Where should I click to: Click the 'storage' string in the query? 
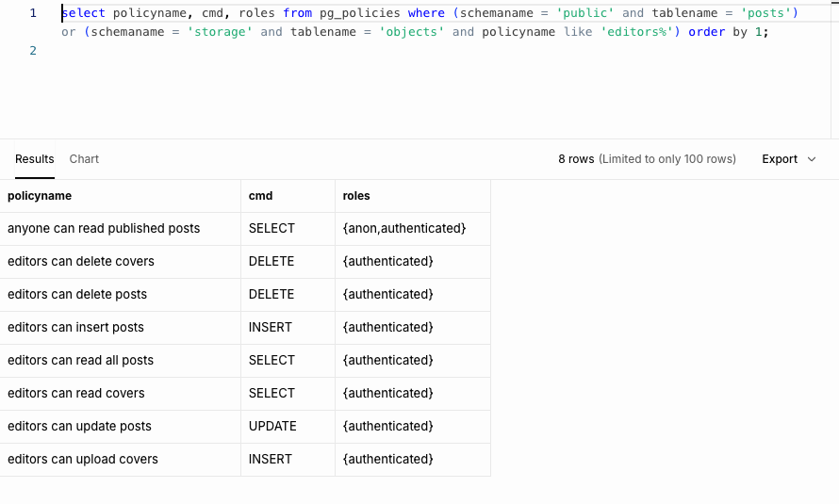point(220,32)
